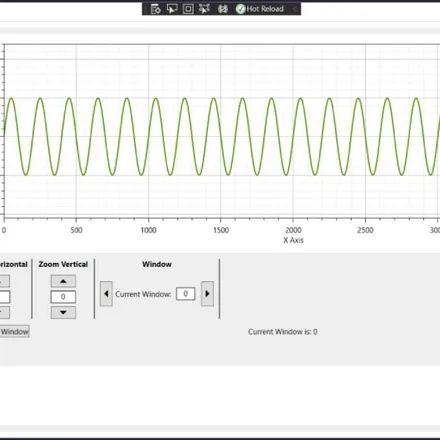Click the Hot Reload indicator
The image size is (440, 440).
(260, 9)
